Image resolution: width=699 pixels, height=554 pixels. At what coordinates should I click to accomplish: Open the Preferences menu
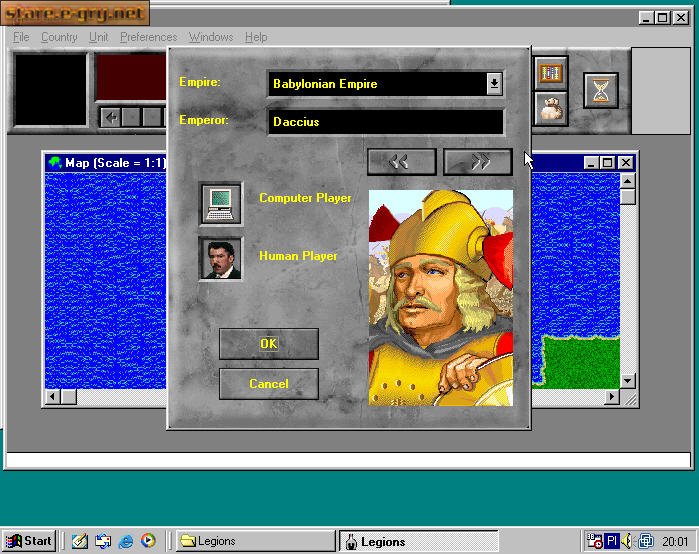point(148,37)
